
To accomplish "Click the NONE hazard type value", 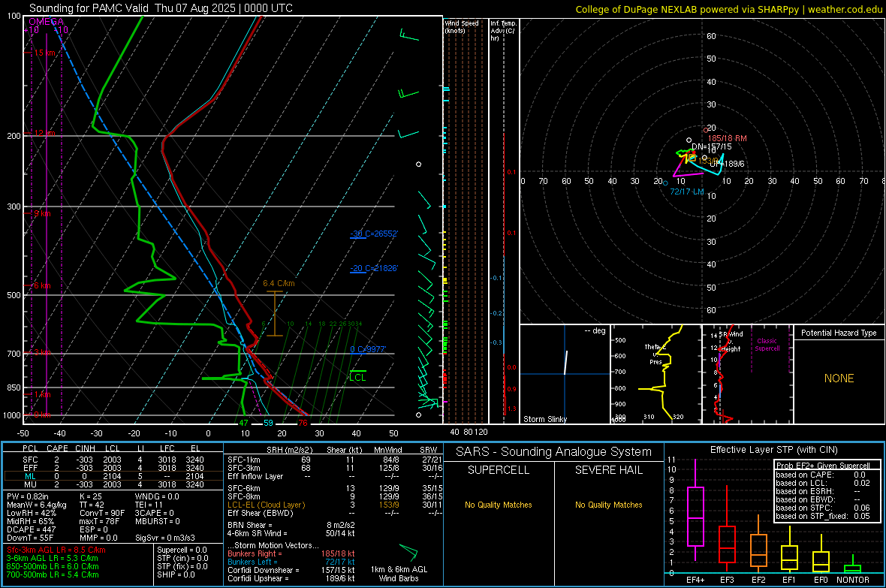I will pos(839,378).
